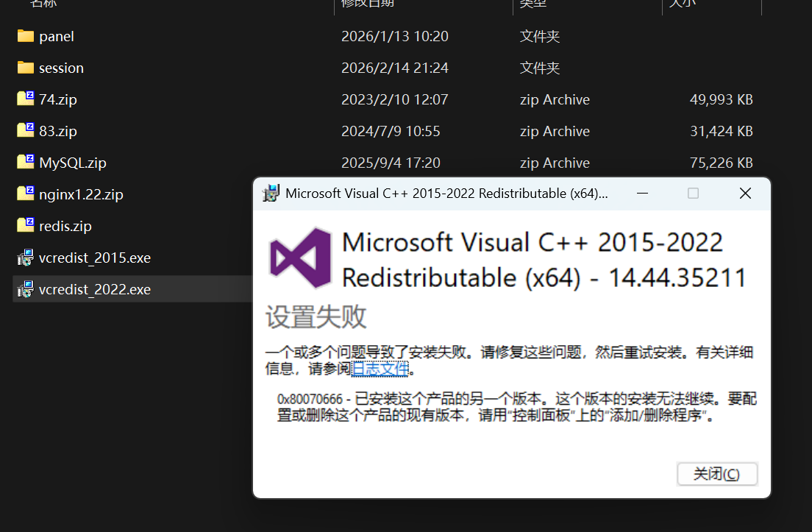The height and width of the screenshot is (532, 812).
Task: Click the 0x80070666 error code message
Action: click(x=517, y=407)
